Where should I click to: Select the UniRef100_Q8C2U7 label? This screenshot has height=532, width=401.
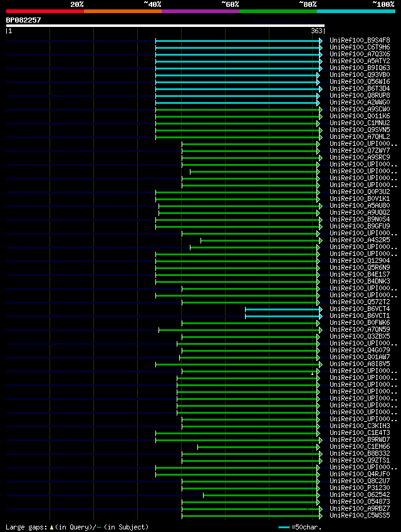point(360,481)
